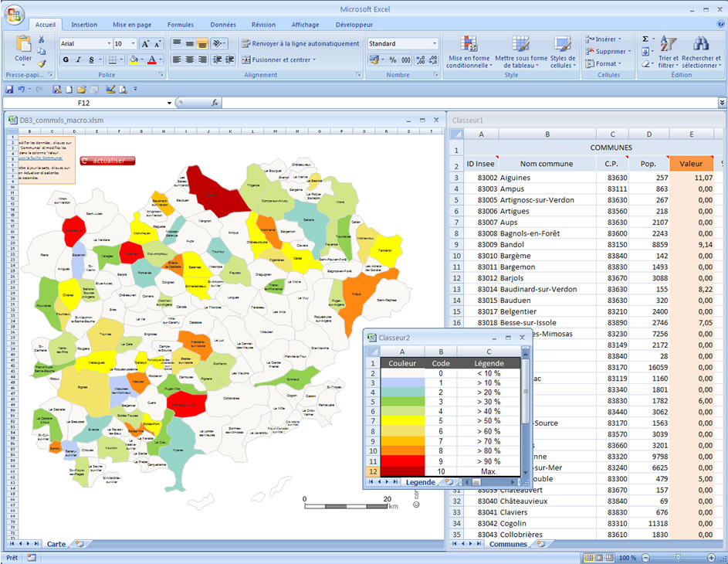Toggle Renvoyer à la ligne automatiquement
The width and height of the screenshot is (728, 564).
tap(300, 44)
